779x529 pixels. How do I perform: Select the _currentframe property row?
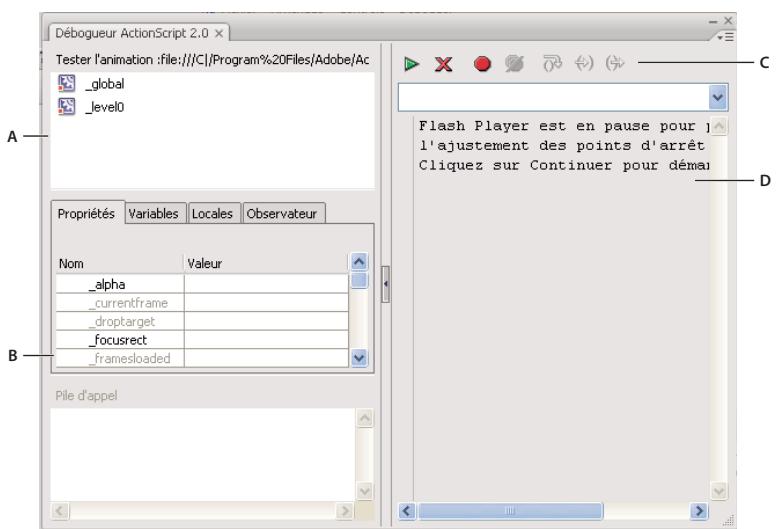point(202,303)
